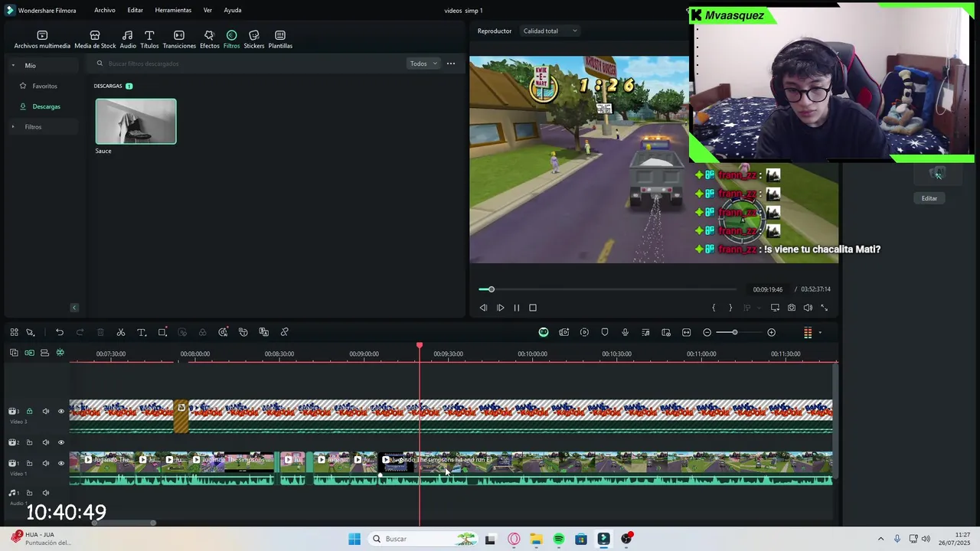Open the Stickers tab icon
Image resolution: width=980 pixels, height=551 pixels.
(254, 35)
